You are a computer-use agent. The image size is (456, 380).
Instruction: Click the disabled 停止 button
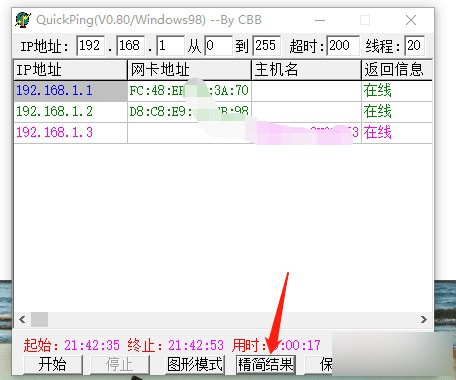pyautogui.click(x=120, y=364)
